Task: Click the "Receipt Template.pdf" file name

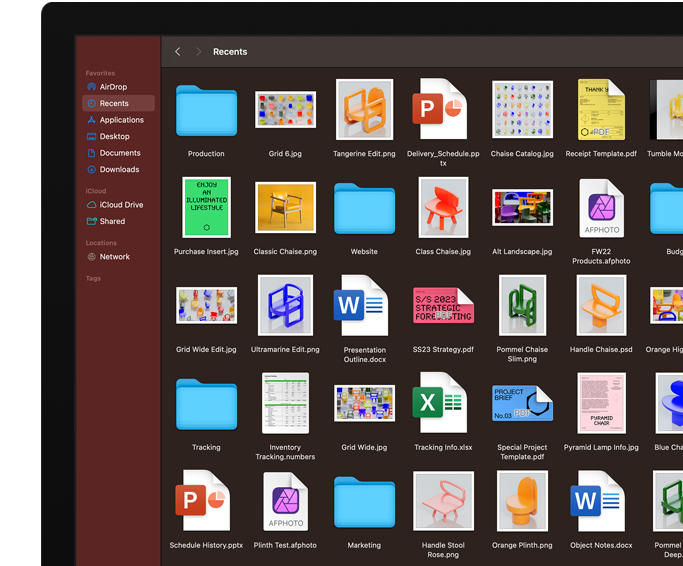Action: point(601,153)
